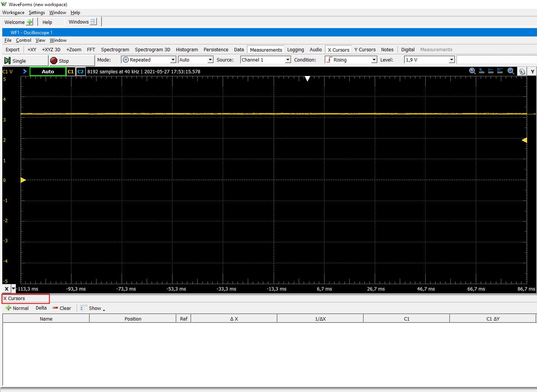Open the Workspace menu
The width and height of the screenshot is (537, 392).
coord(13,13)
